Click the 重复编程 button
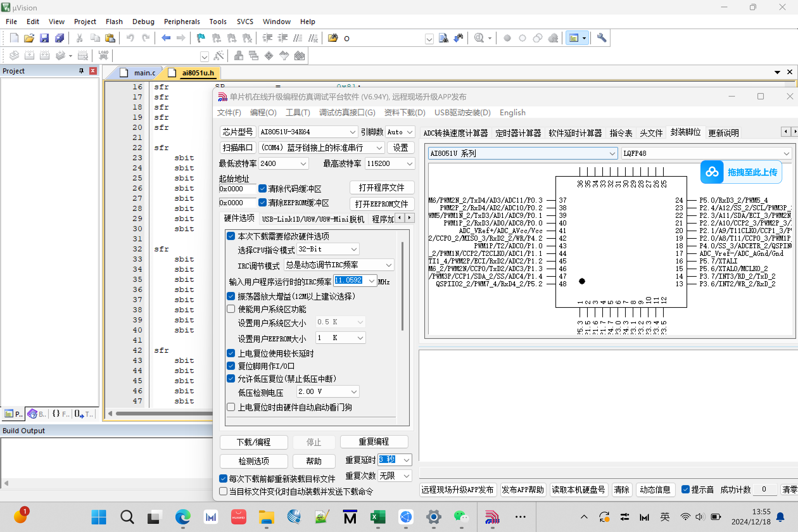 (x=374, y=441)
